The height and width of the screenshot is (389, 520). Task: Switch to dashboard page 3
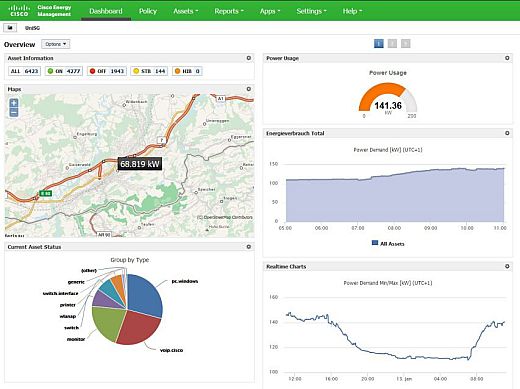tap(405, 44)
